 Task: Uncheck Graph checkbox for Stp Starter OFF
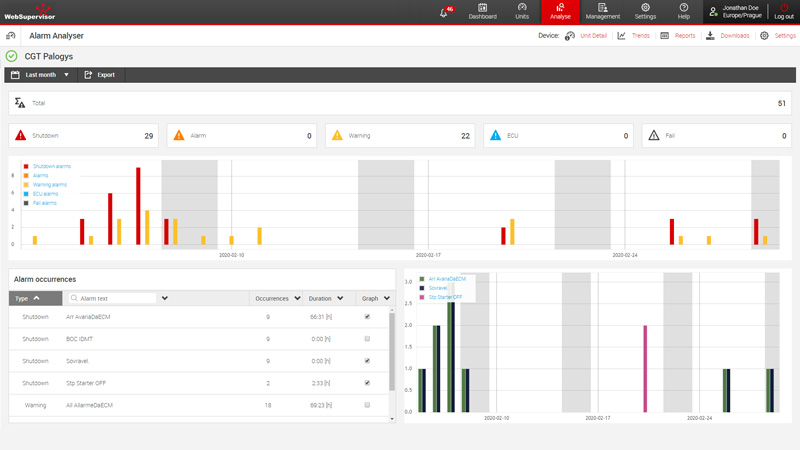(367, 383)
